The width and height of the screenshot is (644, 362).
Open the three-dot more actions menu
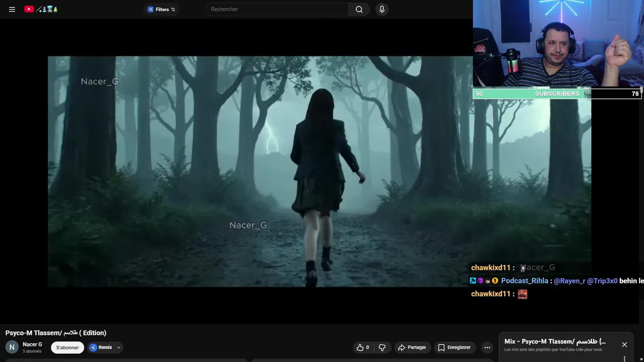click(487, 347)
